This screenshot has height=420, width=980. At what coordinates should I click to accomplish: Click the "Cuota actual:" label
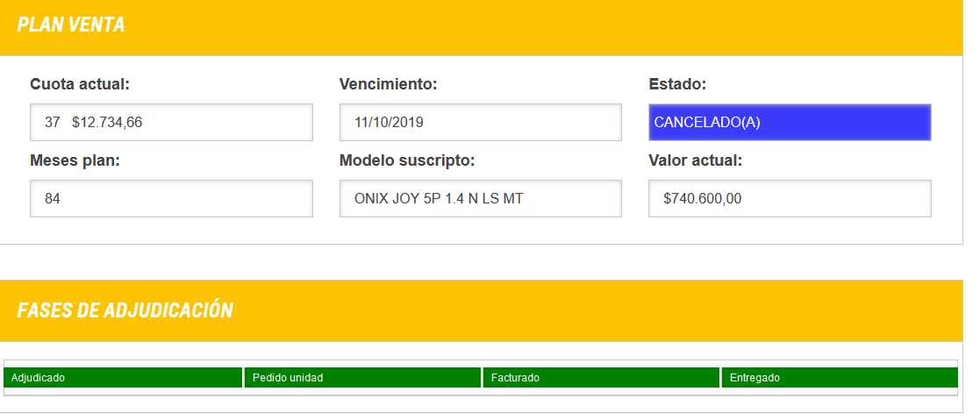tap(80, 84)
